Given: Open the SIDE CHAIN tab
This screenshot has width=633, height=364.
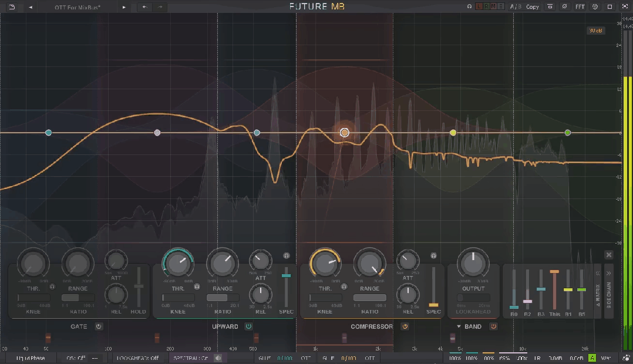Looking at the screenshot, I should click(x=609, y=295).
